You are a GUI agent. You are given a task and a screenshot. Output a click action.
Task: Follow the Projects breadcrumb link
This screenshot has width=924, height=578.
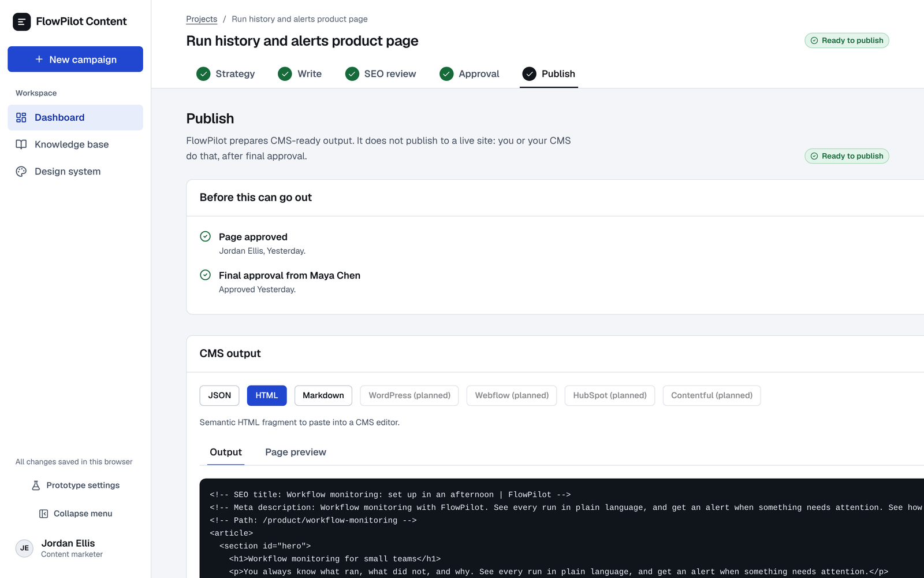[202, 19]
